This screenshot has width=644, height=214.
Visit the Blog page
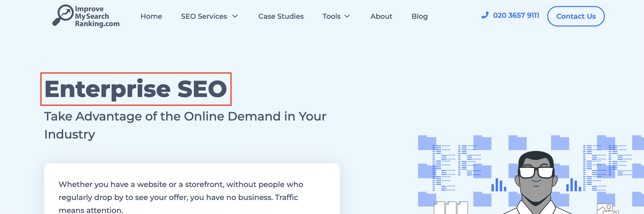tap(419, 16)
